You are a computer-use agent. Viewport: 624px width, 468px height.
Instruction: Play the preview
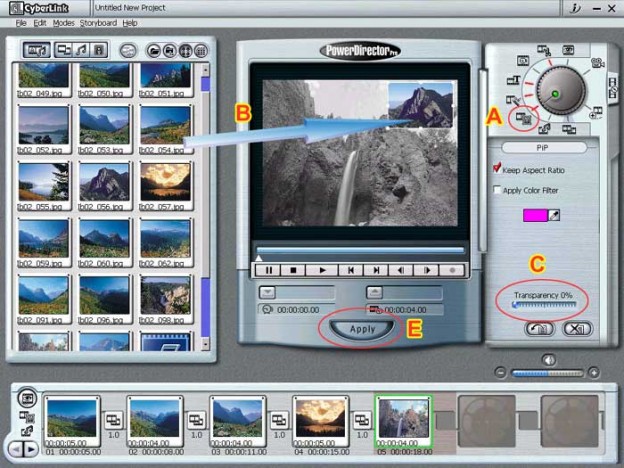point(322,270)
